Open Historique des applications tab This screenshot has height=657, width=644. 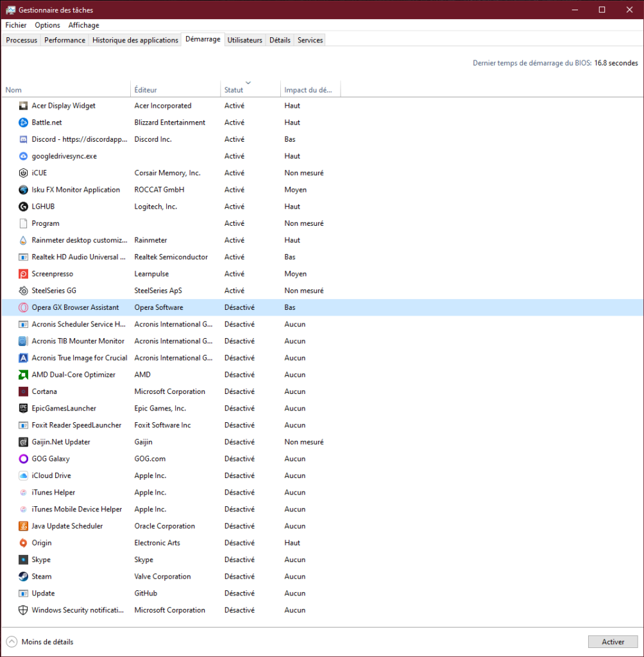135,40
